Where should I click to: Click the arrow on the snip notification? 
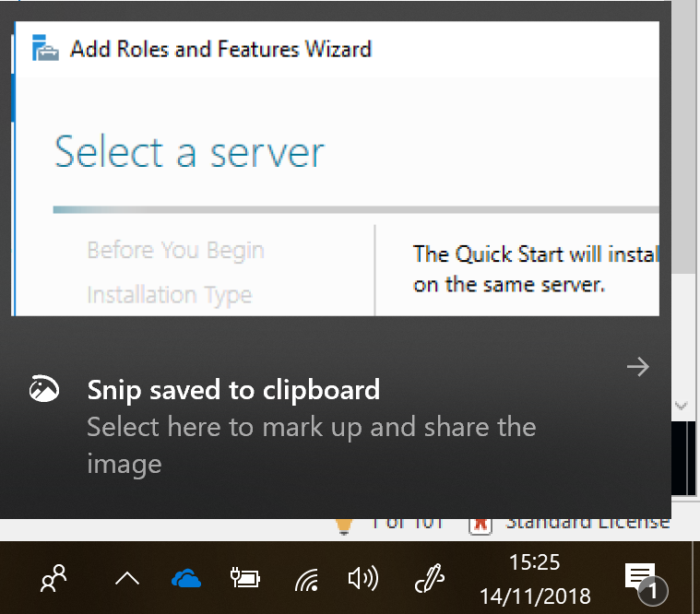(x=637, y=368)
